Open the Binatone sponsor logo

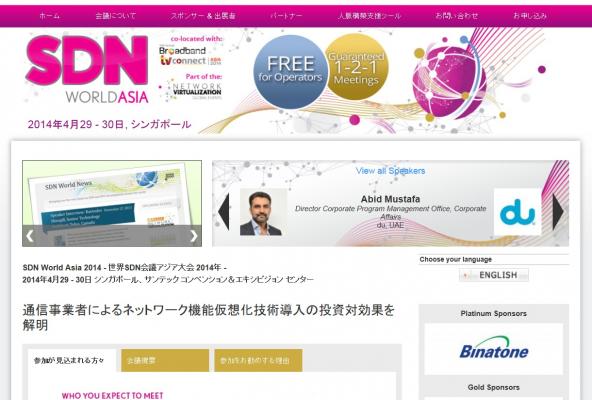click(493, 349)
